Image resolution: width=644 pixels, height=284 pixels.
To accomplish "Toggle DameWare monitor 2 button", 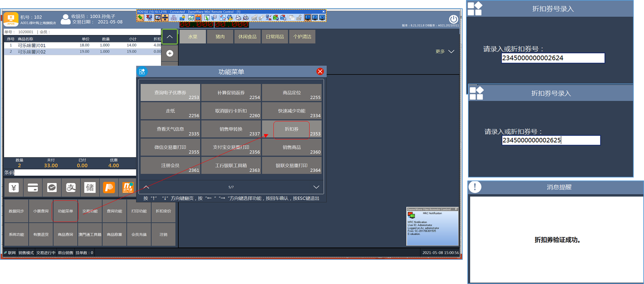I will (x=315, y=18).
